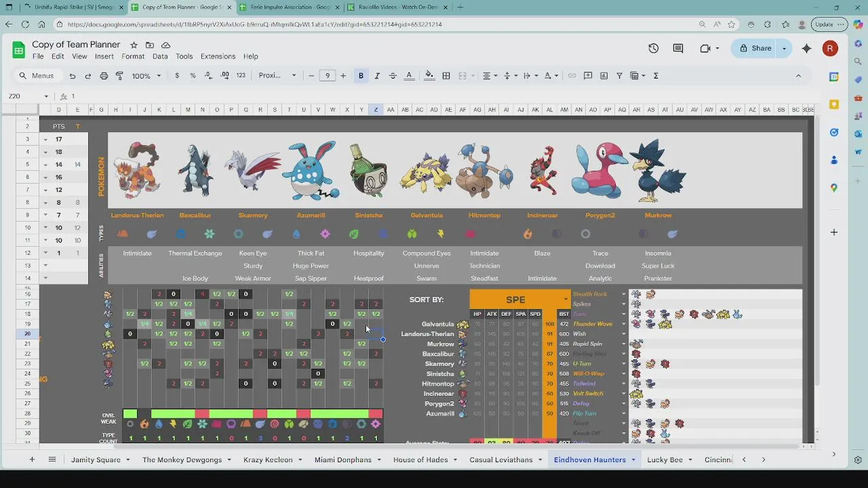The image size is (868, 488).
Task: Collapse the toolbar with the chevron
Action: click(x=798, y=76)
